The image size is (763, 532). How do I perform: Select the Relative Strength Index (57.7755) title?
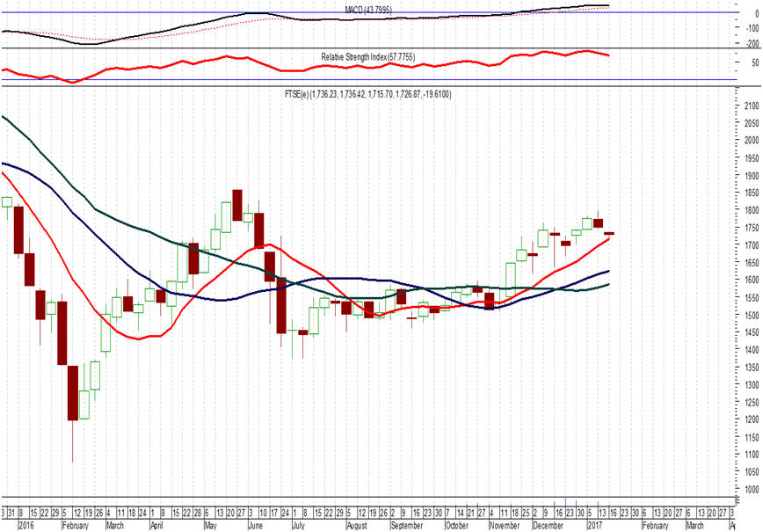pos(367,57)
